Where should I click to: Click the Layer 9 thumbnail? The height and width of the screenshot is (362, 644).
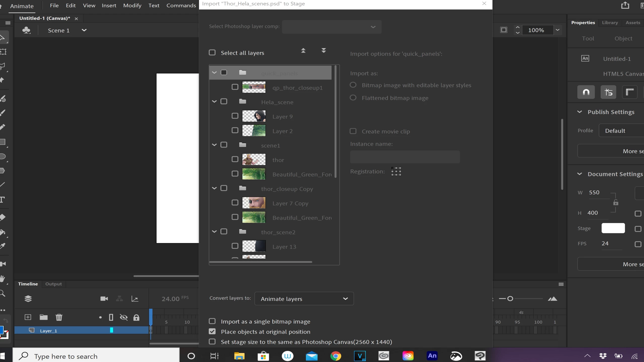tap(254, 116)
